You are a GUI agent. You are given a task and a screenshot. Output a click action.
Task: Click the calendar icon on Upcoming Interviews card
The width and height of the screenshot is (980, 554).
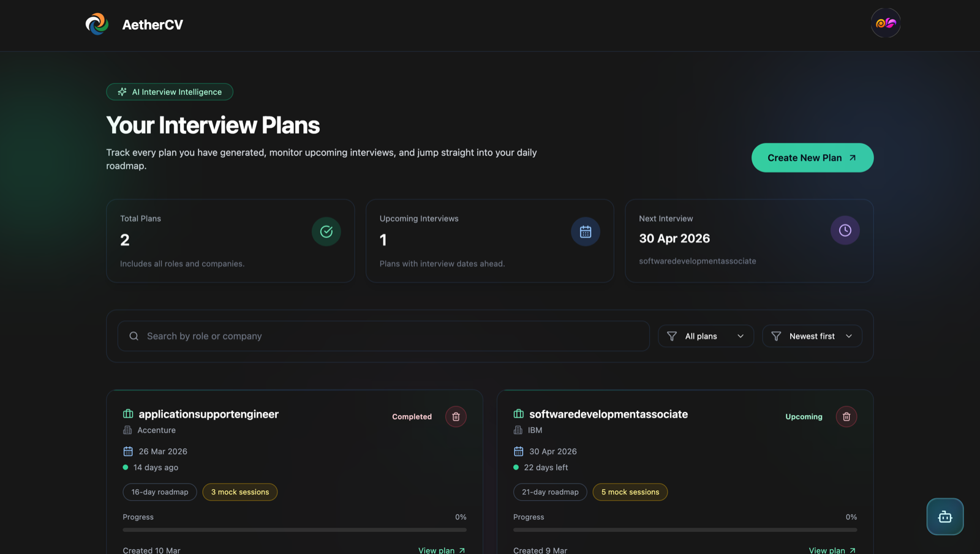(586, 231)
